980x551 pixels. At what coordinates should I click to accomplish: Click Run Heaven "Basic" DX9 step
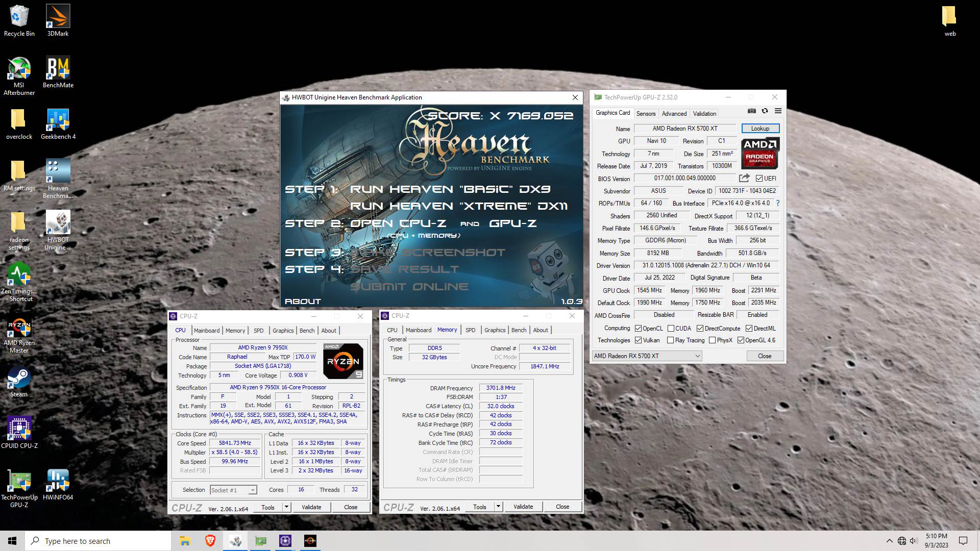pyautogui.click(x=450, y=189)
